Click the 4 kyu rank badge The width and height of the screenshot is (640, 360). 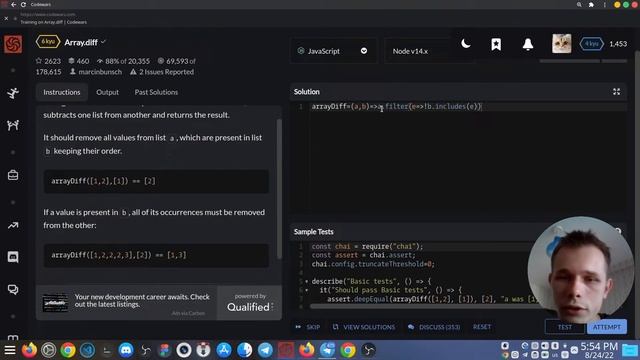tap(591, 44)
